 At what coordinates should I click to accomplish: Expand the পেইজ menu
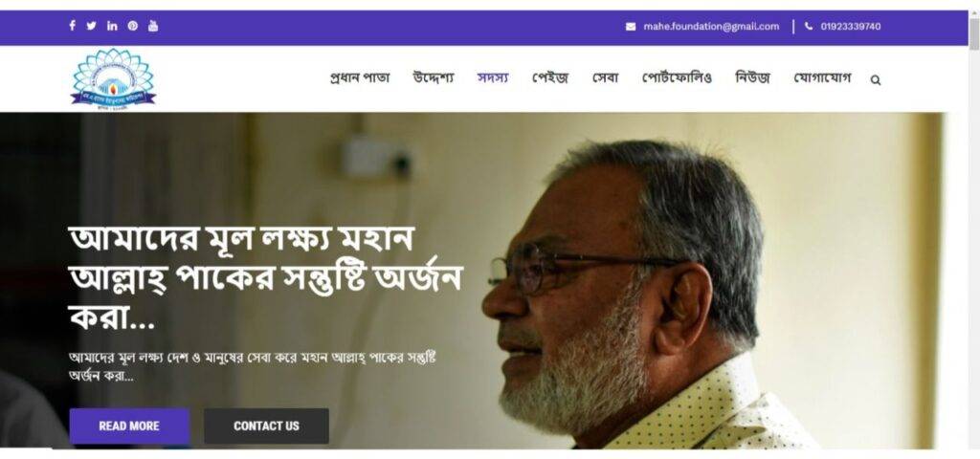click(550, 78)
